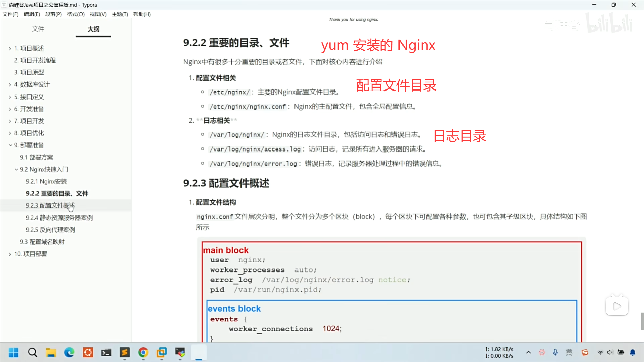
Task: Open the terminal app from taskbar
Action: tap(106, 352)
